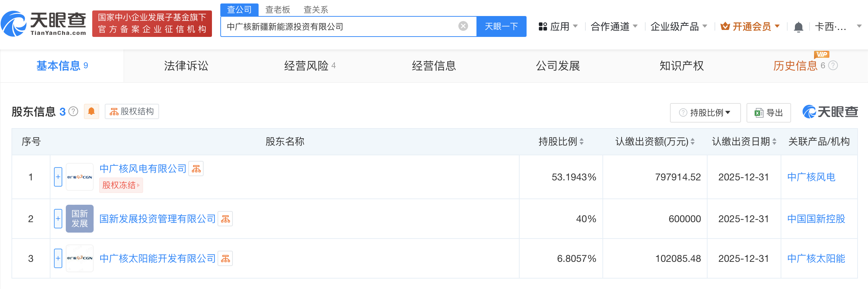
Task: Open notifications bell in the header
Action: [798, 27]
